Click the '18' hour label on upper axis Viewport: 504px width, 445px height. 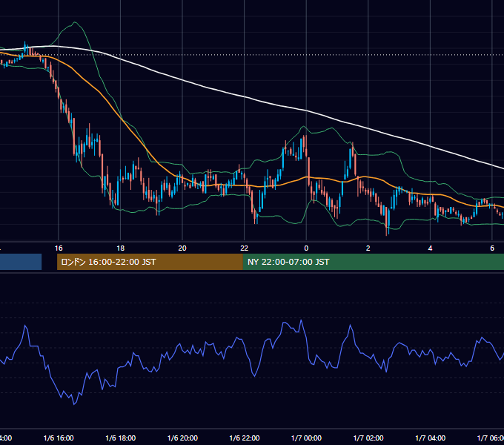[121, 248]
